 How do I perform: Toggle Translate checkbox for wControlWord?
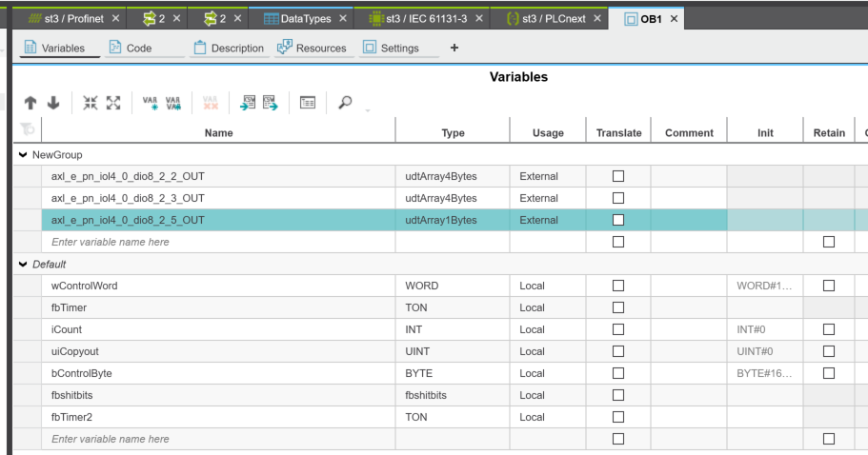click(617, 286)
